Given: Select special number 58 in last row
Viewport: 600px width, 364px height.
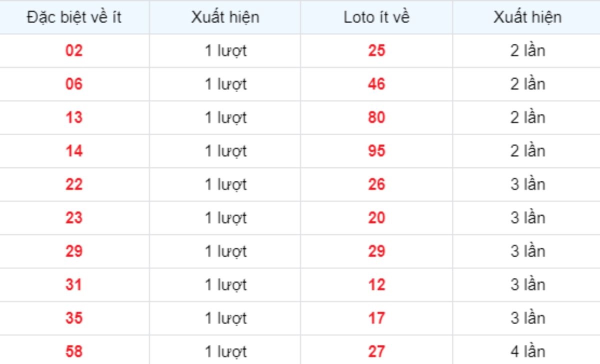Looking at the screenshot, I should click(x=74, y=351).
